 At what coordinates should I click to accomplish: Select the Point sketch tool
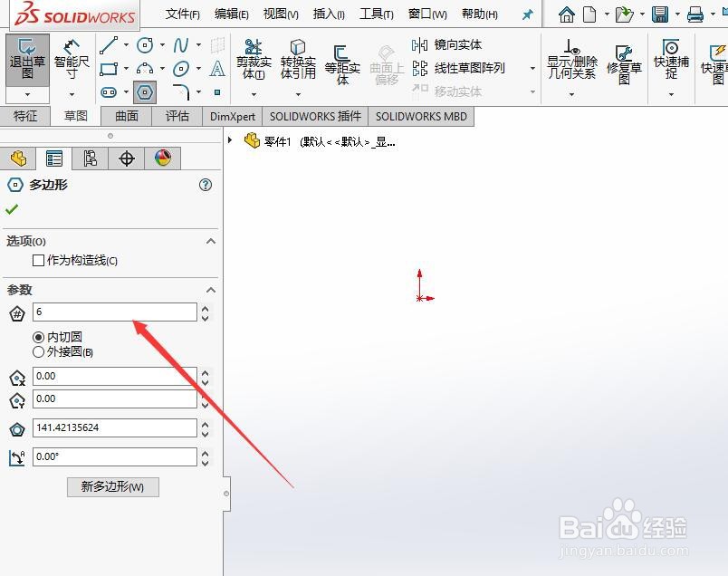(x=216, y=92)
